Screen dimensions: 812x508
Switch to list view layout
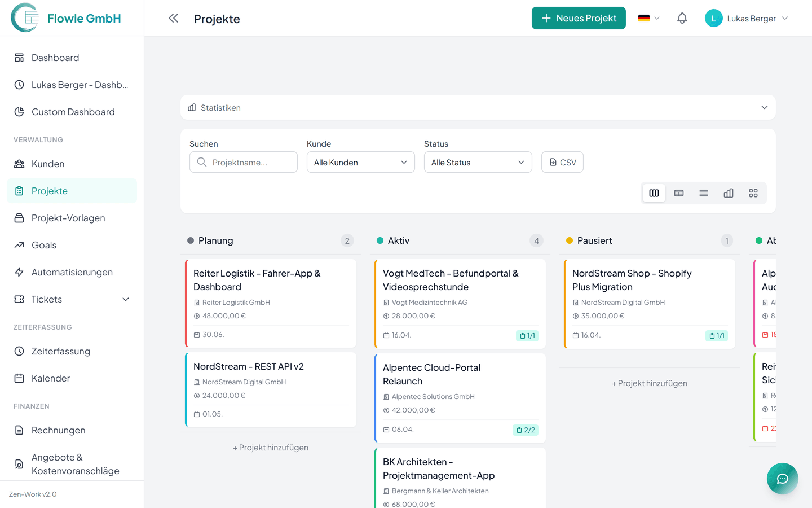click(704, 193)
